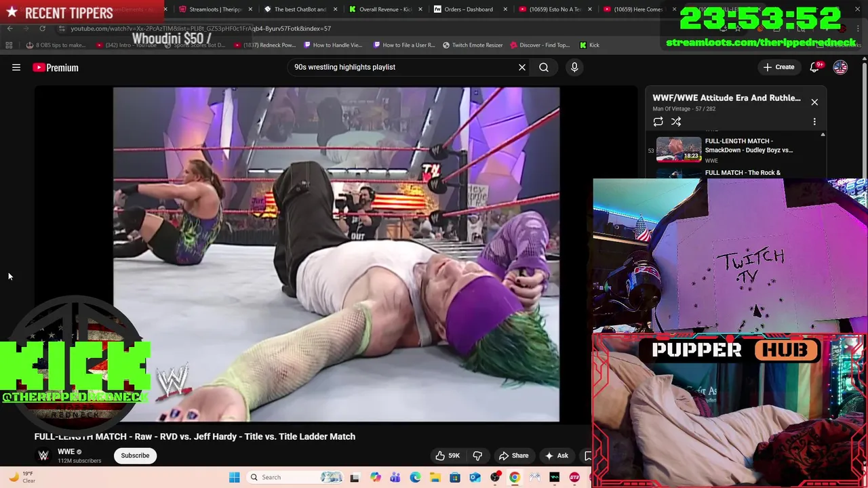Reload the page
The image size is (868, 488).
[x=42, y=28]
